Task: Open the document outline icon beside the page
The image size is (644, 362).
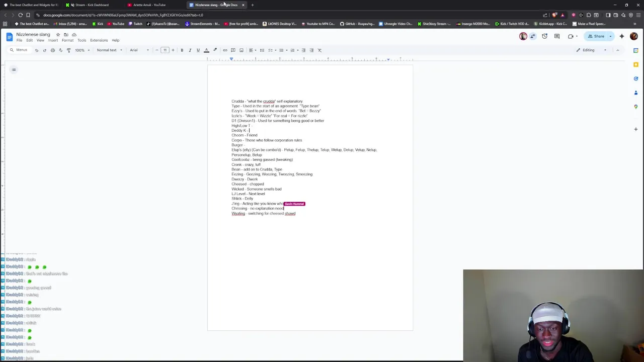Action: [x=14, y=69]
